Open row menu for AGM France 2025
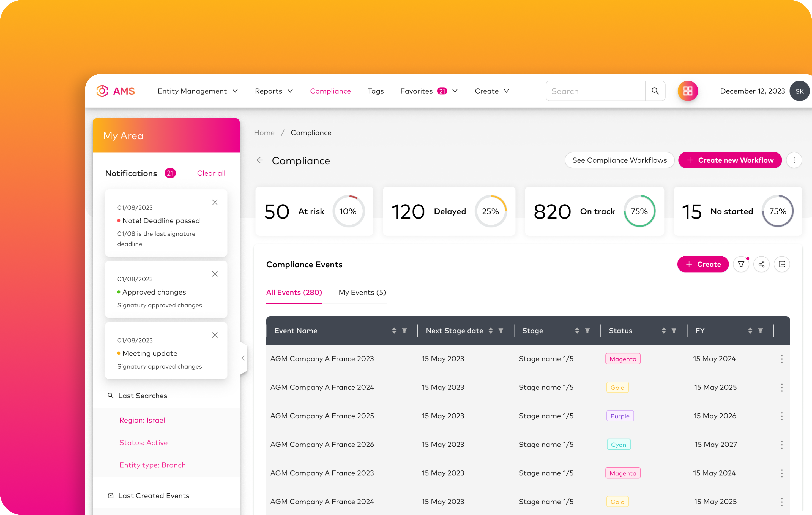Screen dimensions: 812x515 pyautogui.click(x=782, y=416)
